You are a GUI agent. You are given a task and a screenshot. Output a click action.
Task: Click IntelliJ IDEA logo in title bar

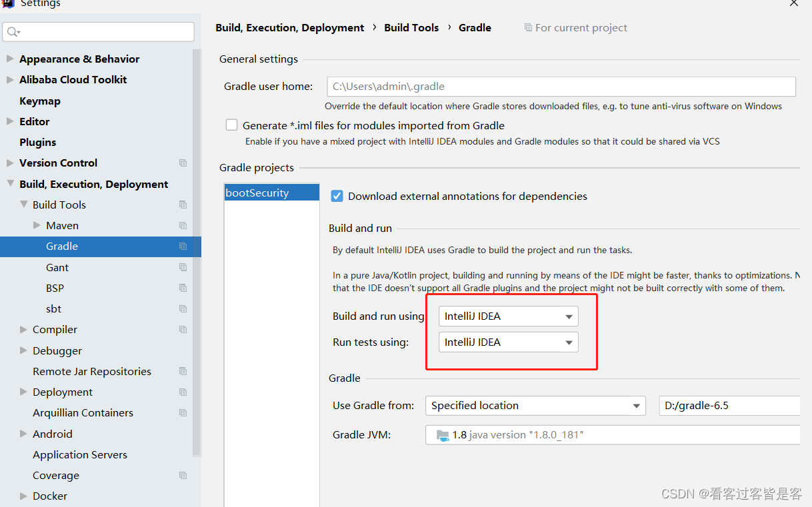8,3
